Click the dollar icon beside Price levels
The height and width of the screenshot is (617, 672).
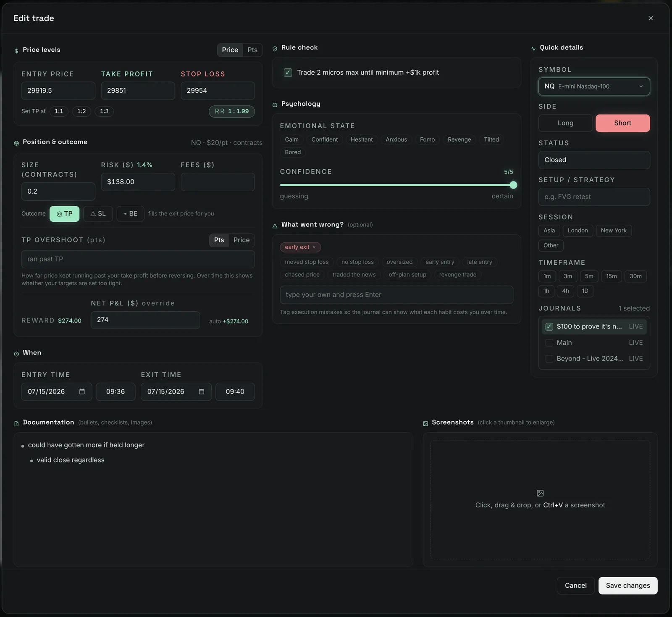(16, 51)
